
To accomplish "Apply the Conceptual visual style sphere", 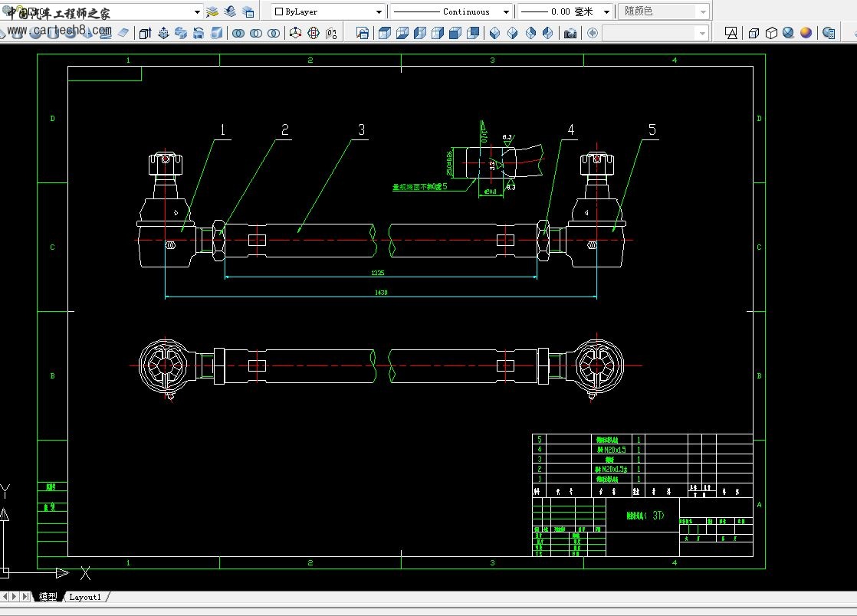I will point(806,33).
